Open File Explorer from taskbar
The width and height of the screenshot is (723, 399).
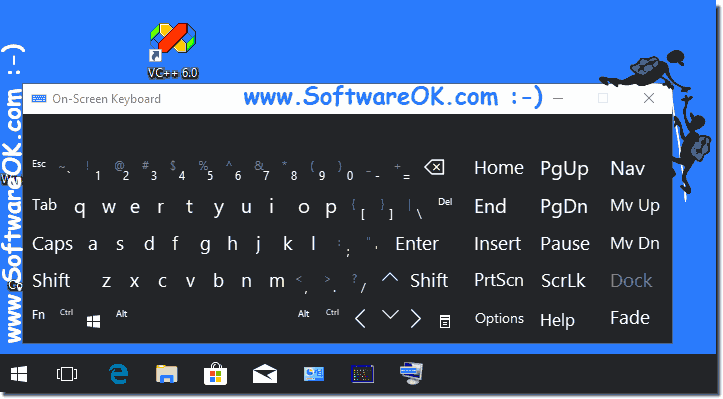pos(166,374)
